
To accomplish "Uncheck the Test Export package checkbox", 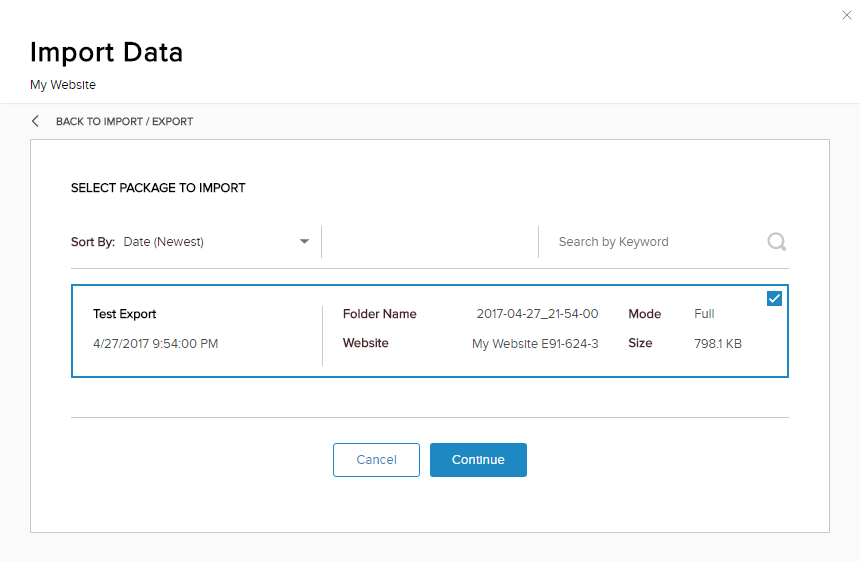I will (774, 299).
